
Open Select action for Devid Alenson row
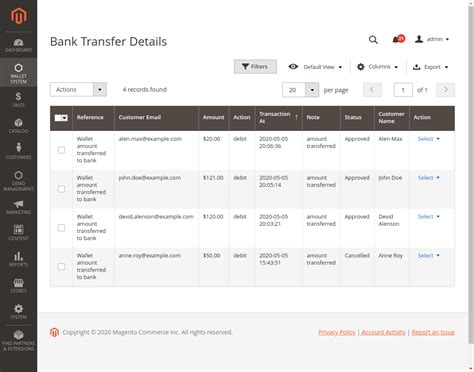click(429, 217)
